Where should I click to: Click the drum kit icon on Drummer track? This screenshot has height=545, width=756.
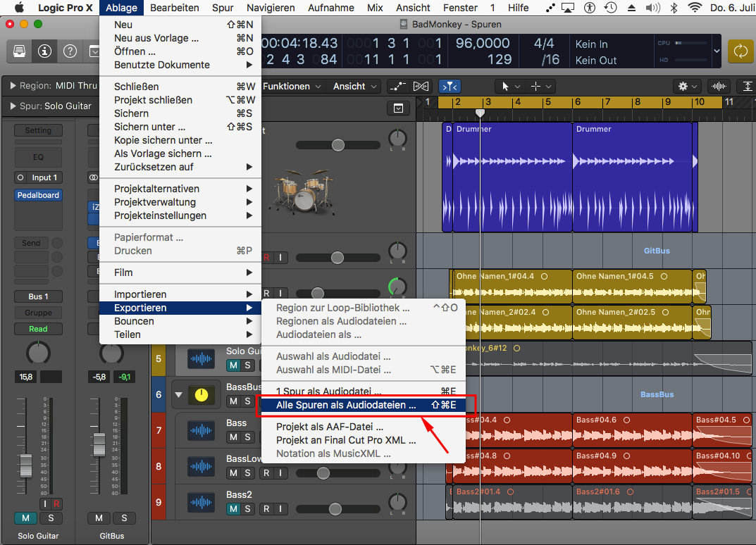click(302, 192)
